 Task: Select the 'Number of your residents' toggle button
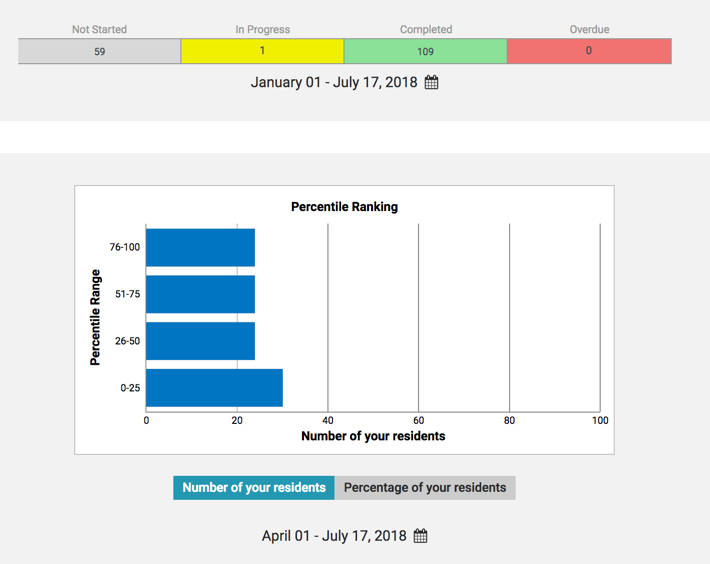tap(254, 488)
